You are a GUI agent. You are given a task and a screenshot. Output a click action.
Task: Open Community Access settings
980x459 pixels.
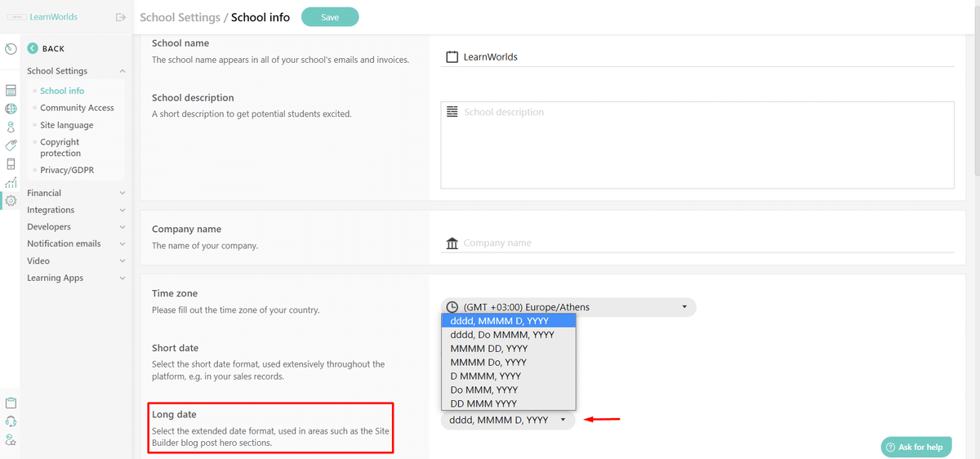pyautogui.click(x=77, y=108)
